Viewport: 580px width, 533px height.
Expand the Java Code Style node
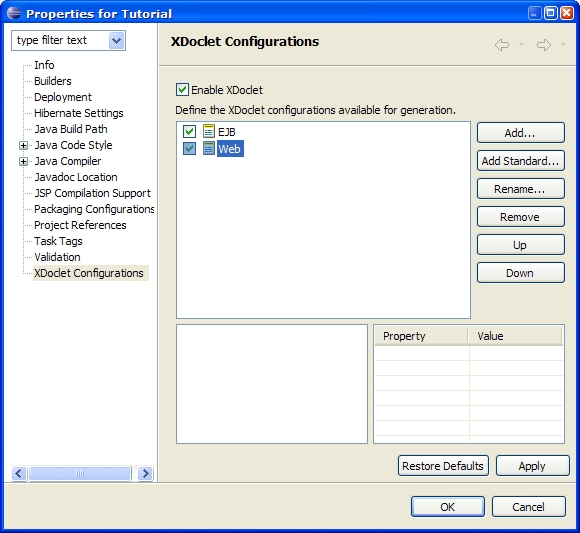(23, 145)
